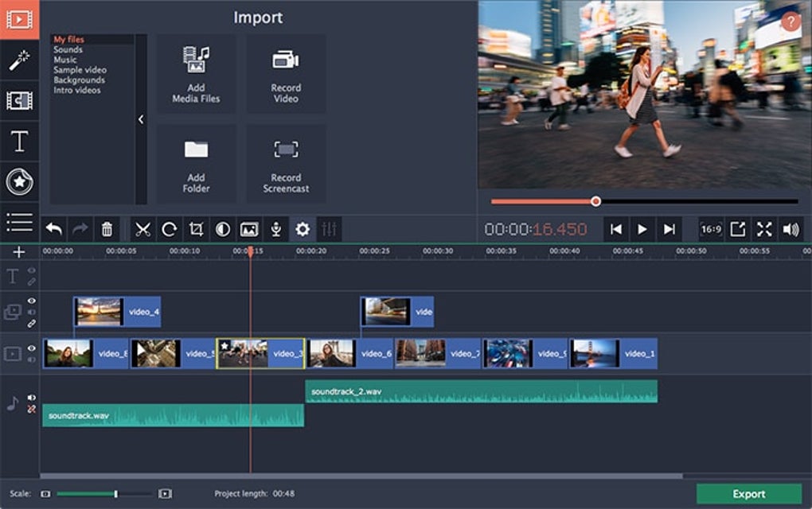Viewport: 812px width, 509px height.
Task: Click the rotate clip icon
Action: coord(170,230)
